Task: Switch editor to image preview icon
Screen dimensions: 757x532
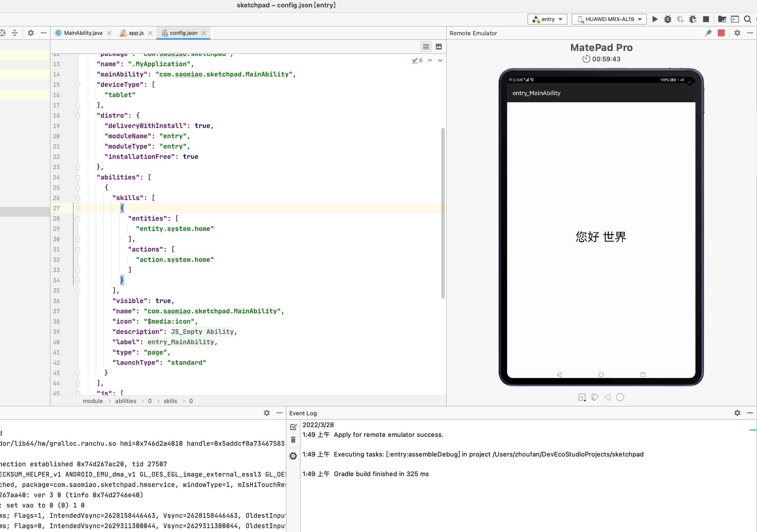Action: click(439, 47)
